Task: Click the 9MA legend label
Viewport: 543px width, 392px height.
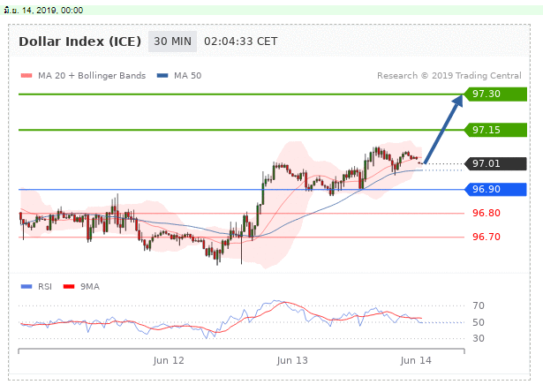Action: (x=90, y=286)
